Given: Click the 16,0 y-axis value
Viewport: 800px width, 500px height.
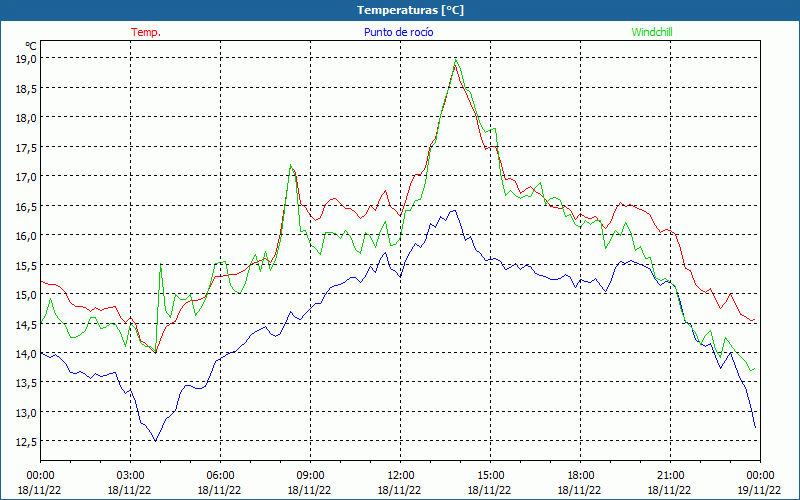Looking at the screenshot, I should [x=27, y=235].
